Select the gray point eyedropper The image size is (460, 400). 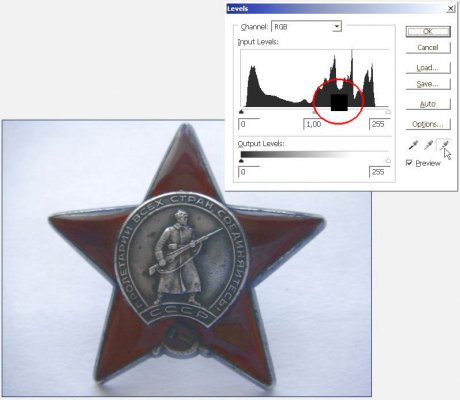(x=428, y=145)
